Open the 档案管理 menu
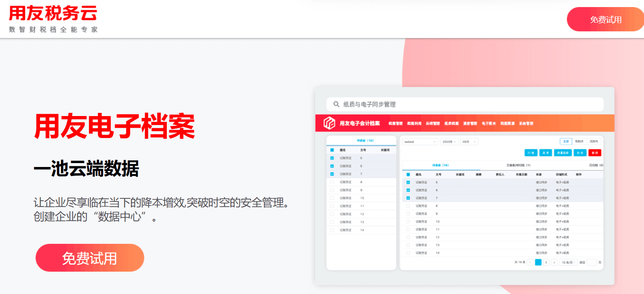 (x=395, y=123)
